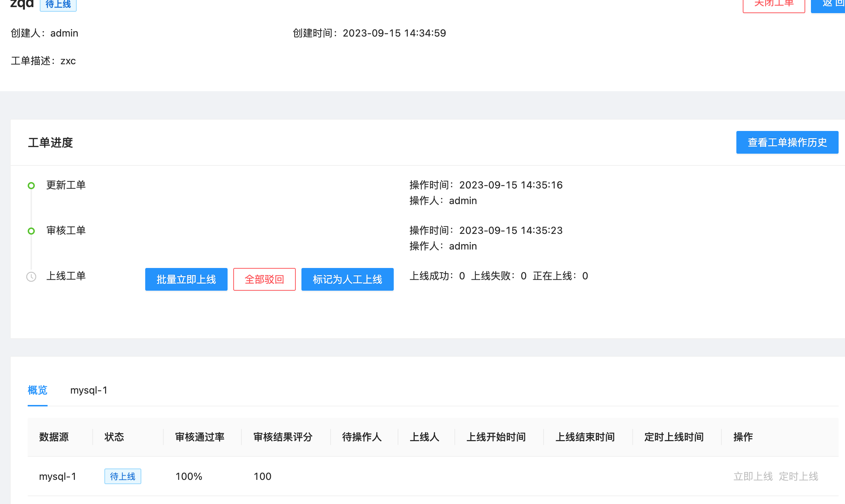This screenshot has width=845, height=504.
Task: Click 全部驳回 to reject all
Action: (x=264, y=279)
